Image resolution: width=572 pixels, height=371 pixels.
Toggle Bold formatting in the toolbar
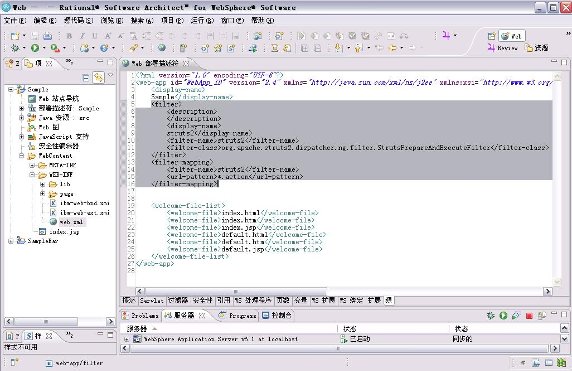(x=69, y=36)
